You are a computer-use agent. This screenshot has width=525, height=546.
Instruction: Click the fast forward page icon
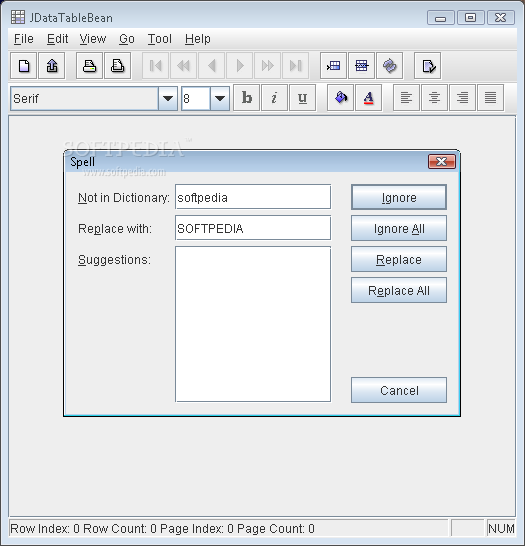[268, 66]
